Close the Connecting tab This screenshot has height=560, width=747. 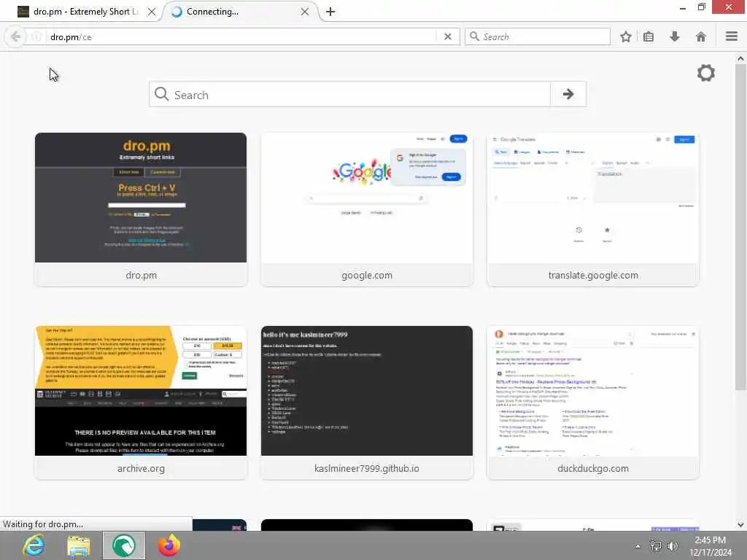click(x=305, y=12)
